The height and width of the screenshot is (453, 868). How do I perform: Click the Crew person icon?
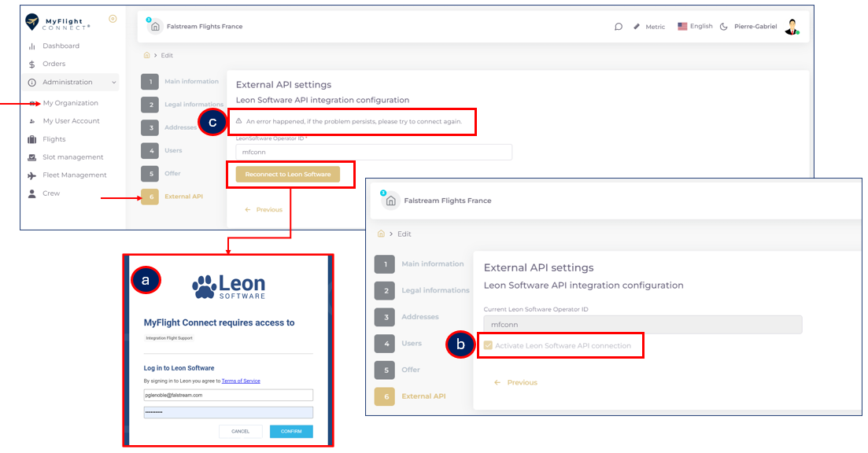(x=32, y=193)
